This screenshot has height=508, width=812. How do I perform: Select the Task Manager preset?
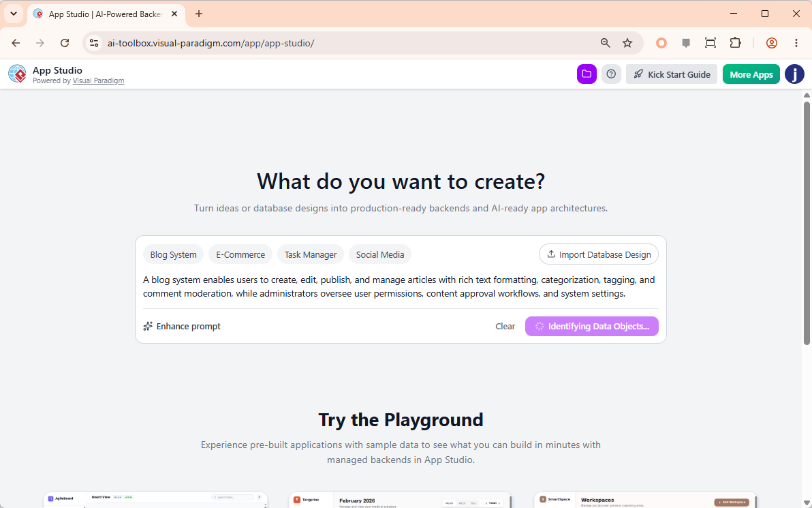310,254
